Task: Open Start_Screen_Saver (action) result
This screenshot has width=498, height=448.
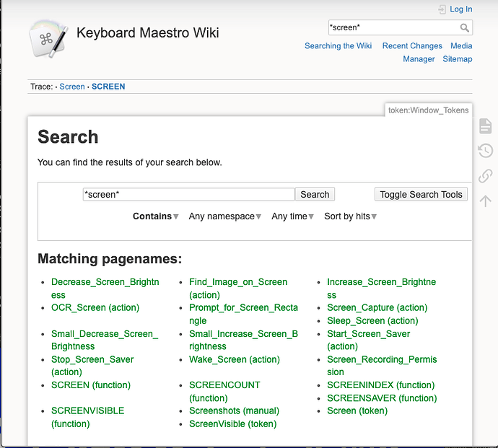Action: tap(368, 340)
